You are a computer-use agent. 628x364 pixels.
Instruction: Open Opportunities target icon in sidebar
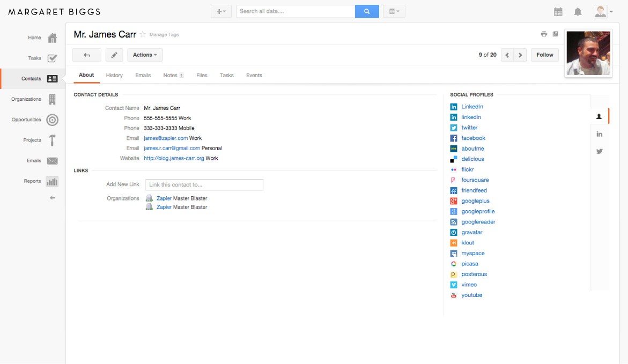pyautogui.click(x=52, y=120)
